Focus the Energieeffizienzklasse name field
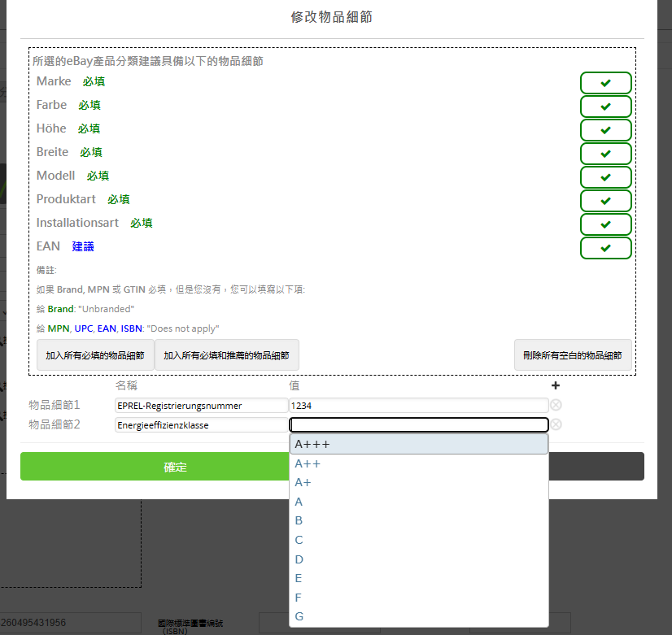Viewport: 672px width, 635px height. 201,424
